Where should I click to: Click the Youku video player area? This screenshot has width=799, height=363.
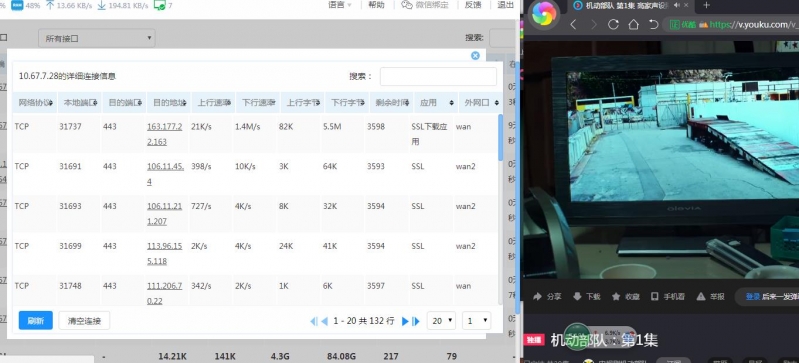pos(661,160)
